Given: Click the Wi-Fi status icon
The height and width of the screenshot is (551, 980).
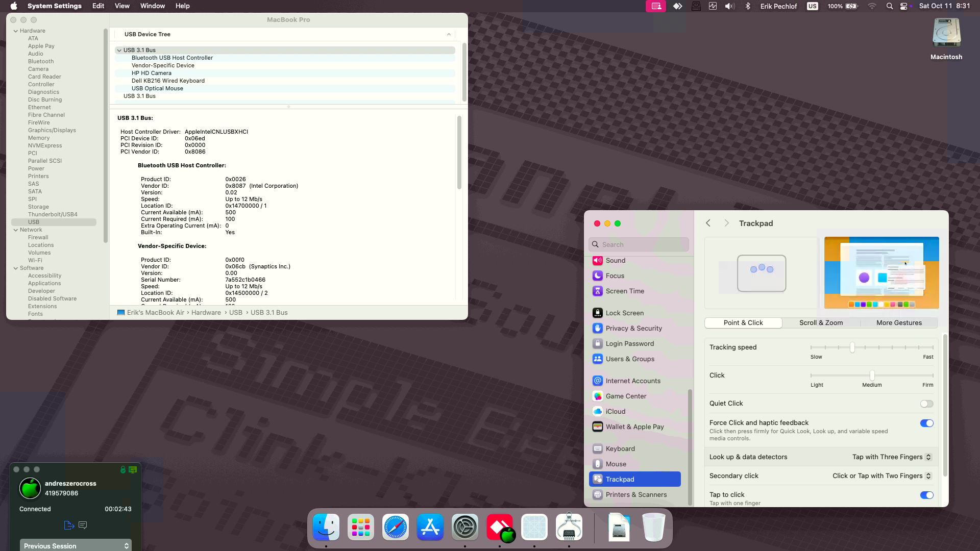Looking at the screenshot, I should click(872, 6).
